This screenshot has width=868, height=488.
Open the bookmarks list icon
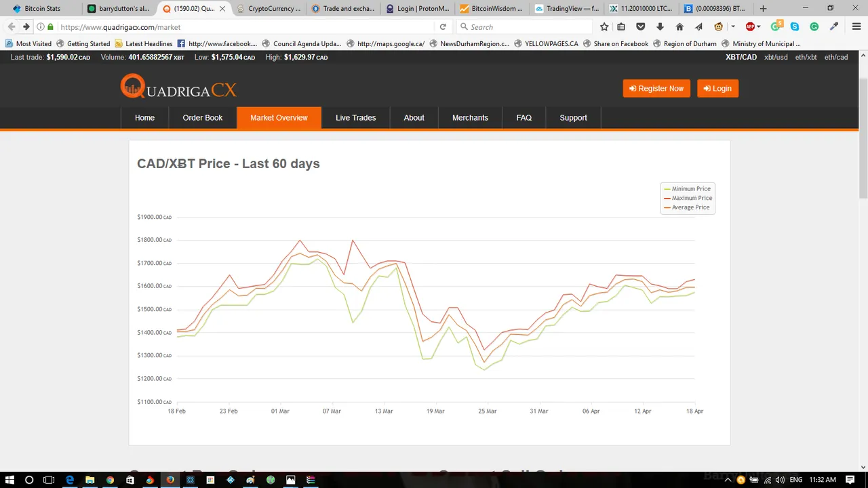tap(621, 27)
